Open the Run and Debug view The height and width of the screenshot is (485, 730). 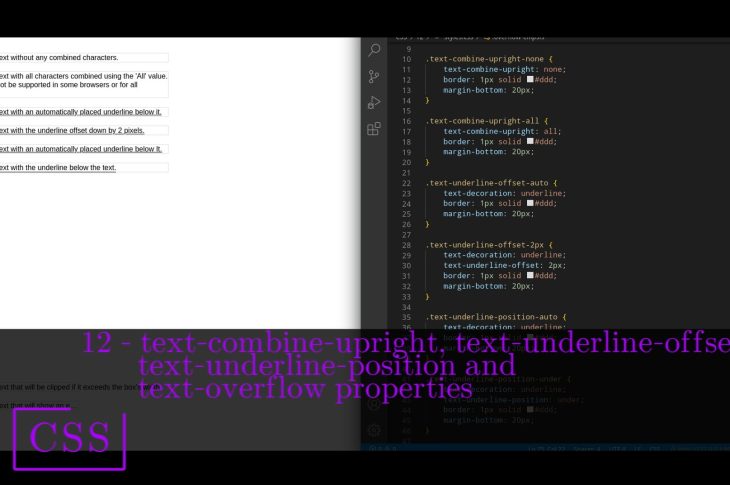(x=374, y=102)
